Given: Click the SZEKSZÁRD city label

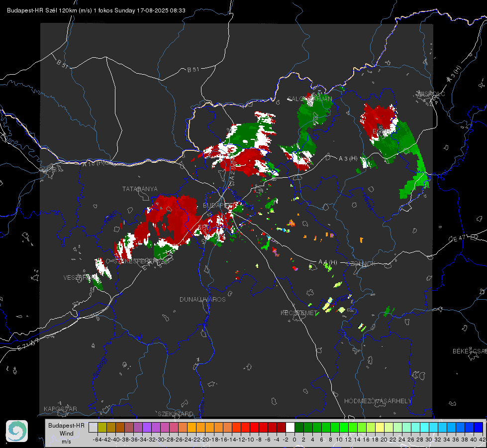Looking at the screenshot, I should click(176, 414).
